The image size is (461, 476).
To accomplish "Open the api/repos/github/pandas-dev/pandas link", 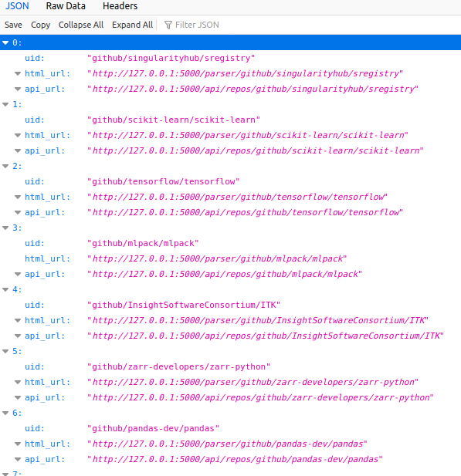I will (x=236, y=459).
